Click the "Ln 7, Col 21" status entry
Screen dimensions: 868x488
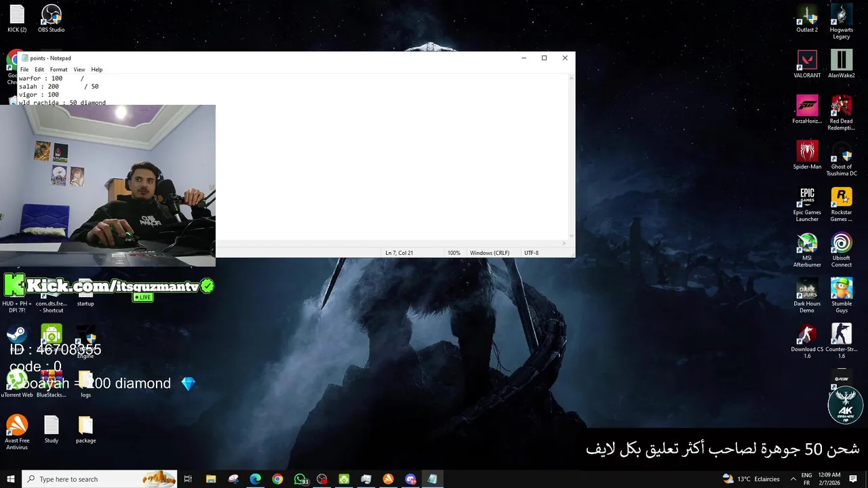pos(399,253)
